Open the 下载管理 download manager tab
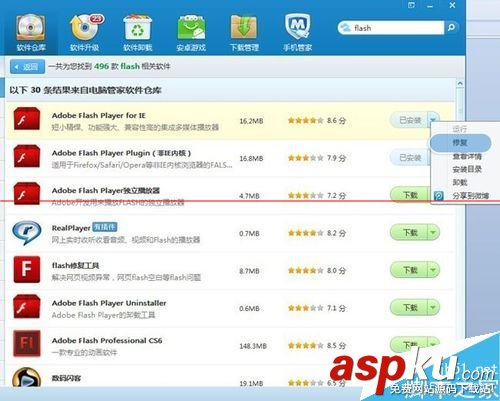Screen dimensions: 500x401 (x=244, y=33)
